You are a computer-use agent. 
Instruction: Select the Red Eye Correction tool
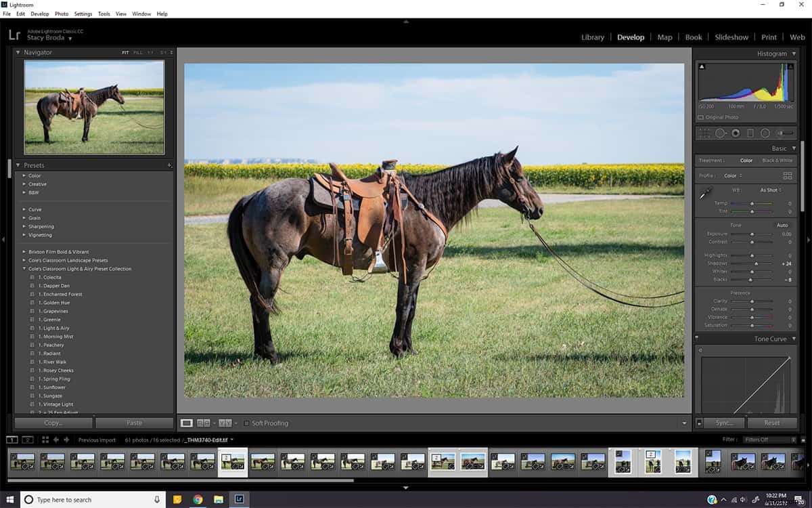735,133
